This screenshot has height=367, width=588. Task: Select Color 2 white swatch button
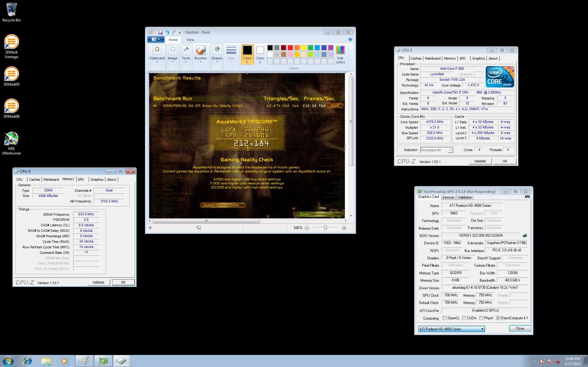pos(260,54)
